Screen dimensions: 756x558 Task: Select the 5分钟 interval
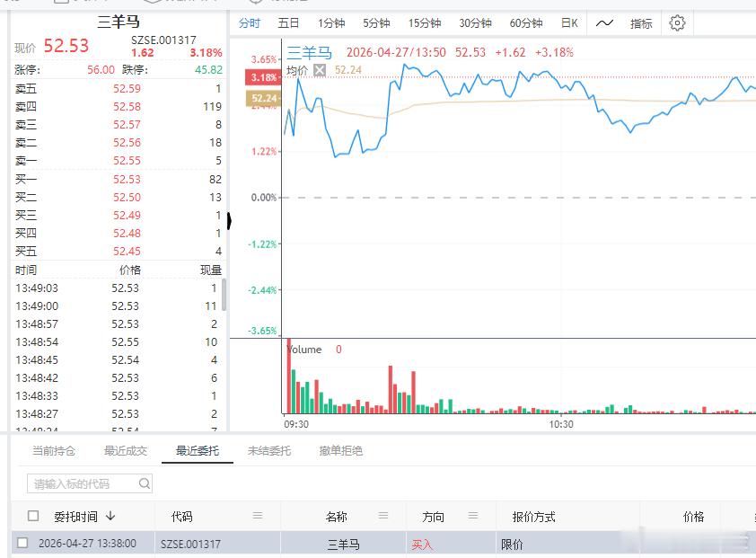pos(376,23)
